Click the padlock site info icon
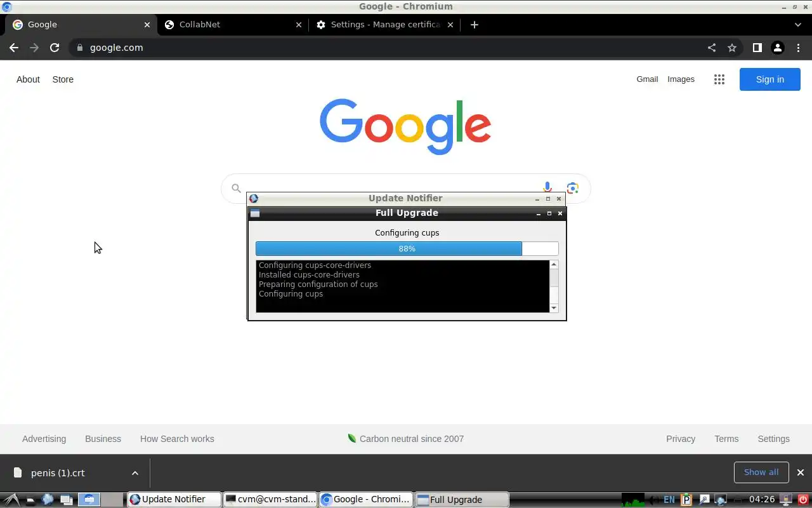Image resolution: width=812 pixels, height=508 pixels. coord(79,48)
